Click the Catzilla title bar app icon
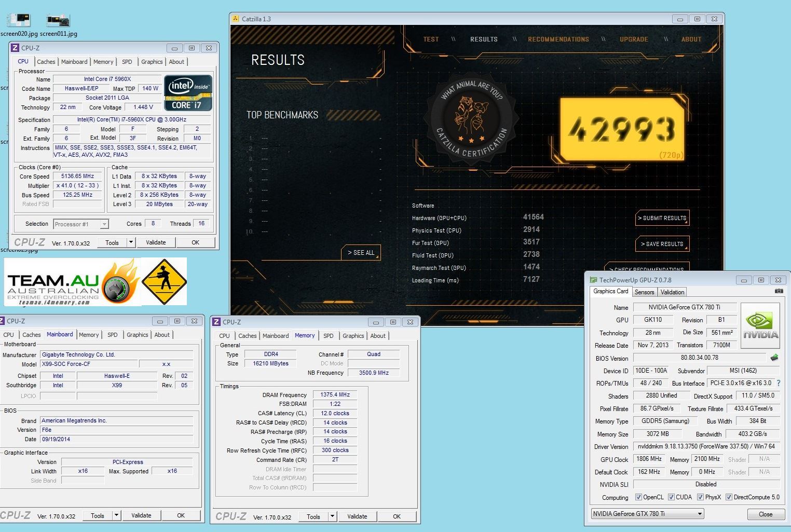 pyautogui.click(x=236, y=19)
